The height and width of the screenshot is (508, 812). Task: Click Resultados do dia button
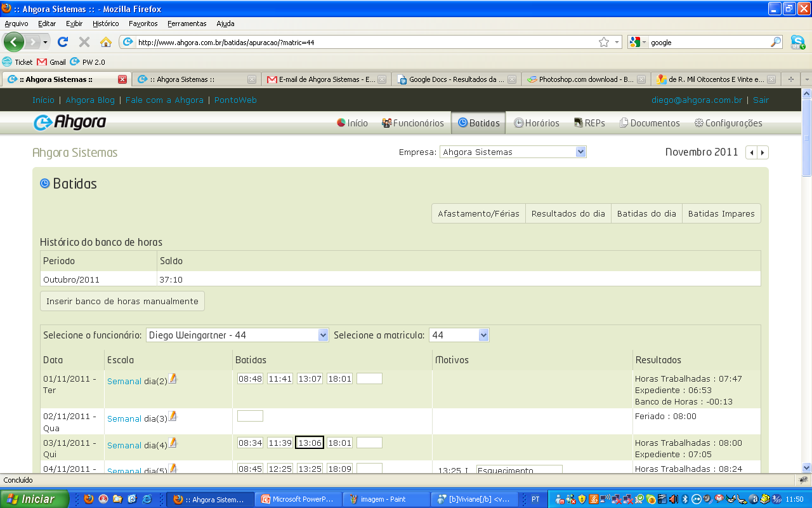point(568,213)
